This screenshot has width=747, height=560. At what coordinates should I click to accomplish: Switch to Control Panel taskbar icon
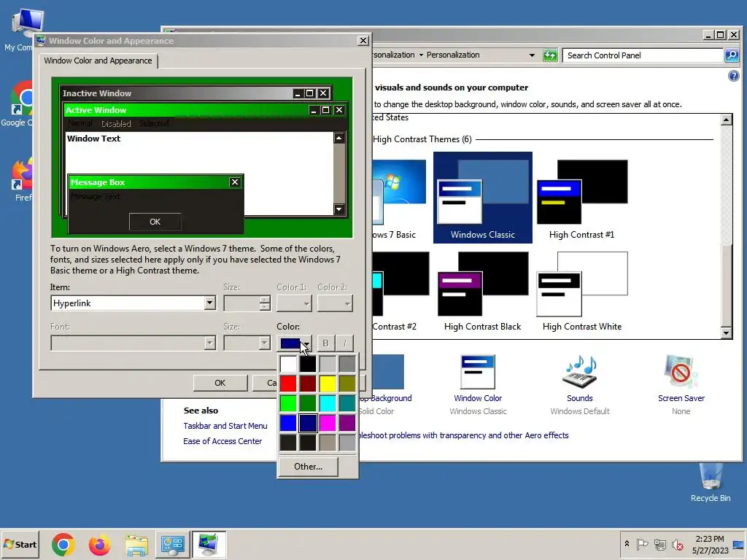coord(172,544)
